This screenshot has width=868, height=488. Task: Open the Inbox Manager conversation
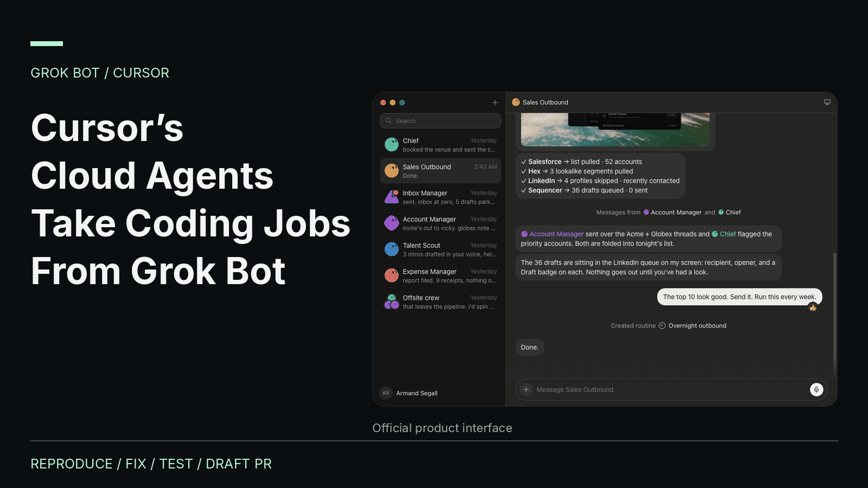point(441,197)
